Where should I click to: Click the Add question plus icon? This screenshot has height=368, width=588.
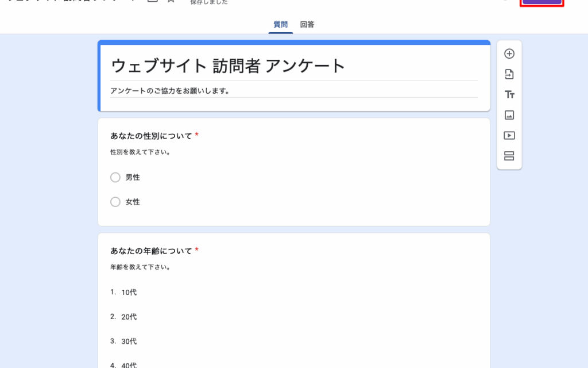(509, 53)
